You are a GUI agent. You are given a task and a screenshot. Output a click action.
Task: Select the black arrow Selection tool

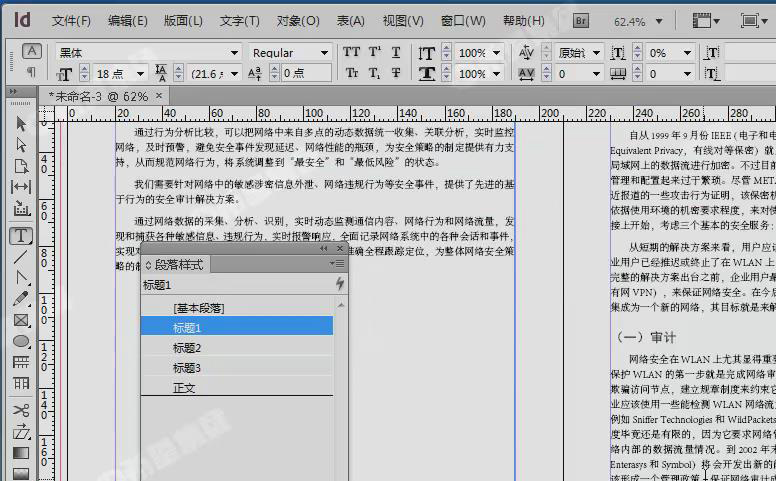coord(21,124)
